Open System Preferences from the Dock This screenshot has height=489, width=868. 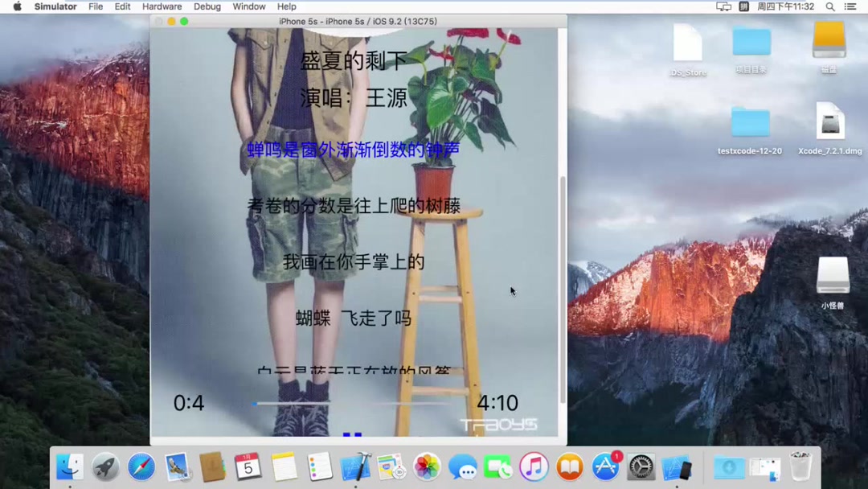(641, 466)
